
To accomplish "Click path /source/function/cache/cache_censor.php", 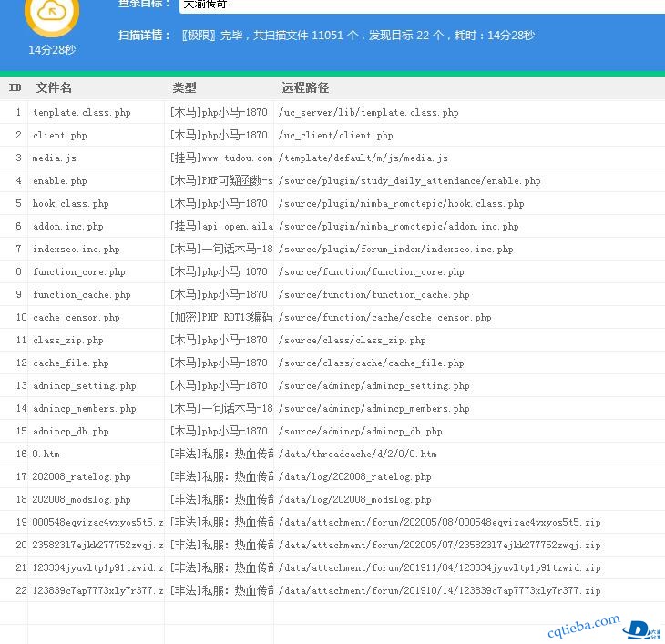I will point(385,318).
